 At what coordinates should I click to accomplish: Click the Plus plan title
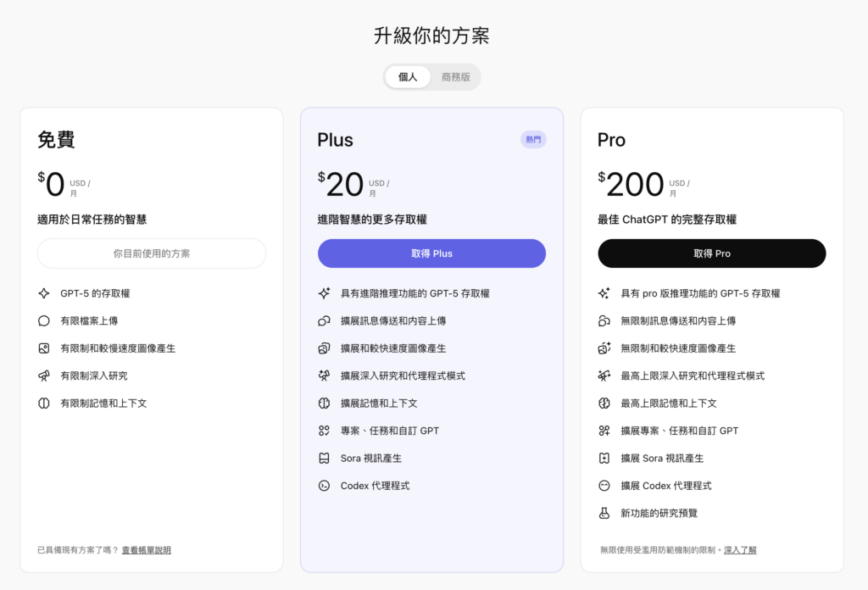coord(336,140)
